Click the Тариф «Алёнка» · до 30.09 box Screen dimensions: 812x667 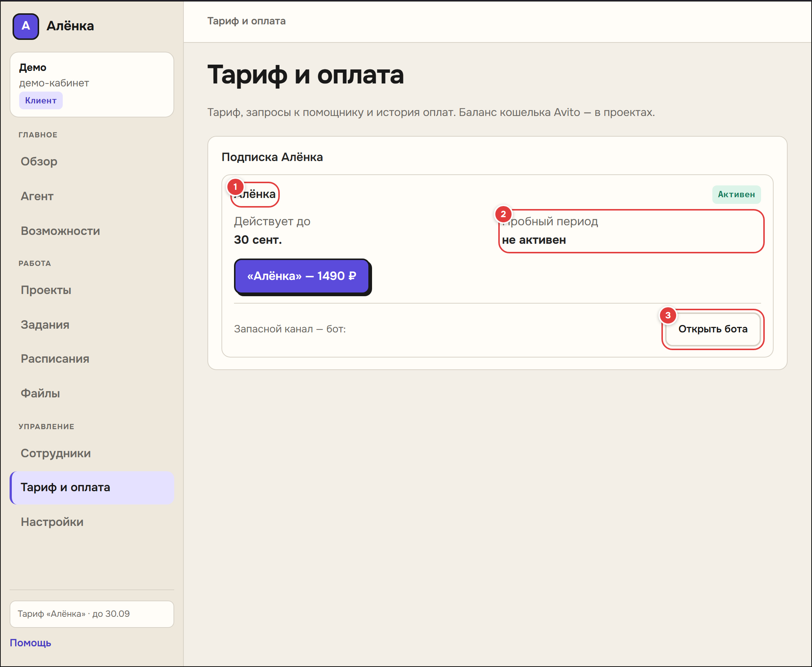(x=92, y=614)
